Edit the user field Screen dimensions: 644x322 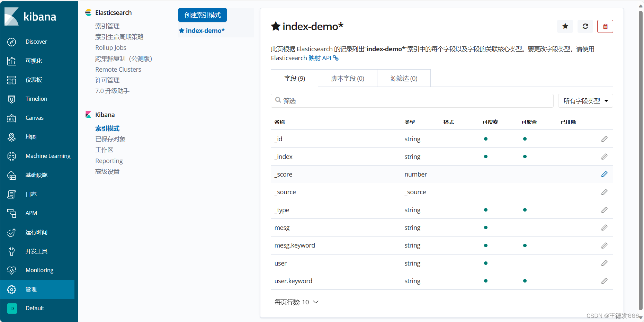click(x=604, y=263)
